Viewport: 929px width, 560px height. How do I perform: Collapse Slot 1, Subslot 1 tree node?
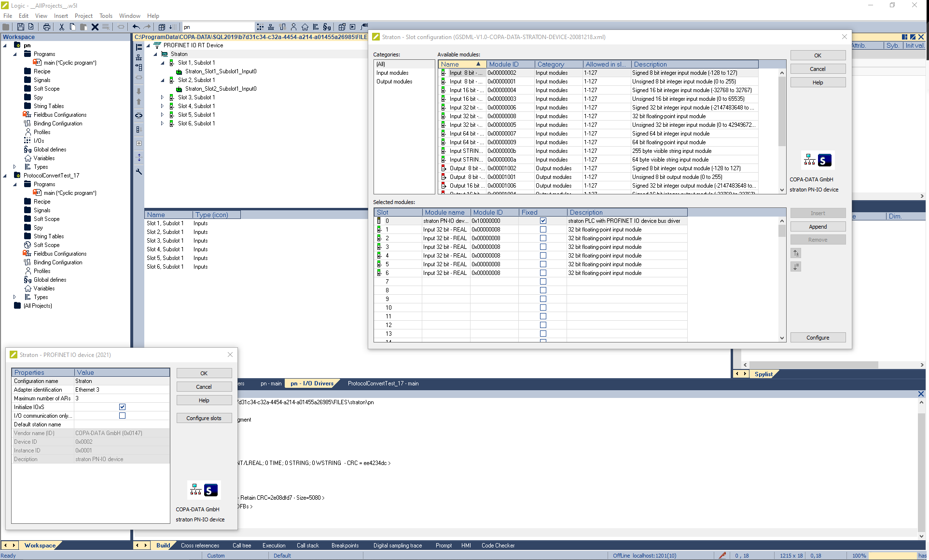[x=163, y=63]
